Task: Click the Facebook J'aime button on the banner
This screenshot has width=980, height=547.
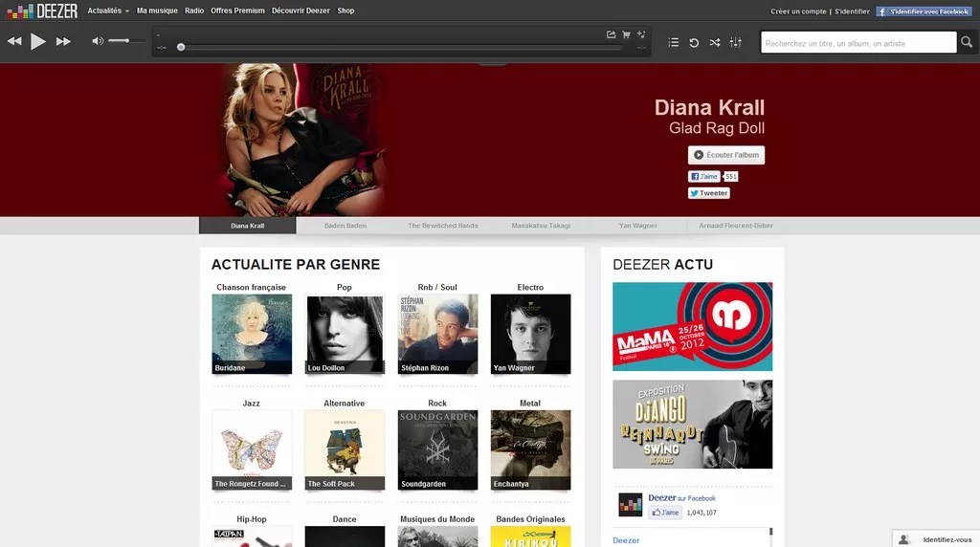Action: point(703,177)
